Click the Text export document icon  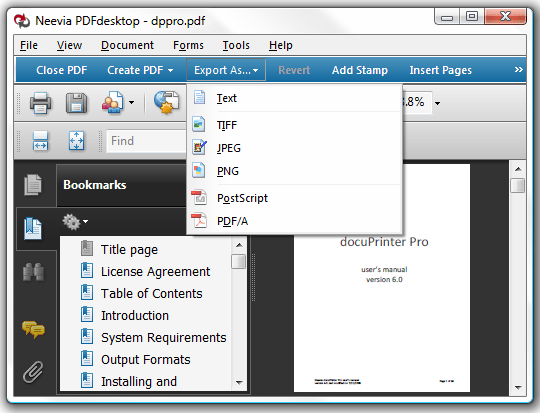[x=199, y=97]
